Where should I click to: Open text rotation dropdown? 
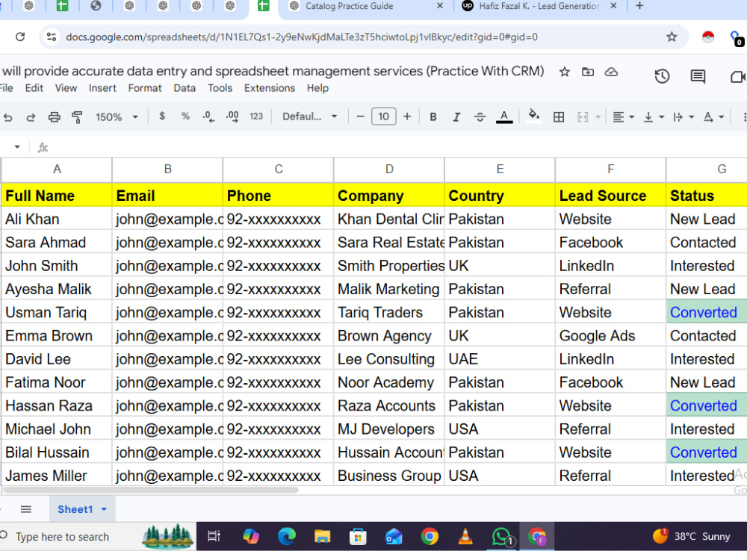tap(713, 116)
